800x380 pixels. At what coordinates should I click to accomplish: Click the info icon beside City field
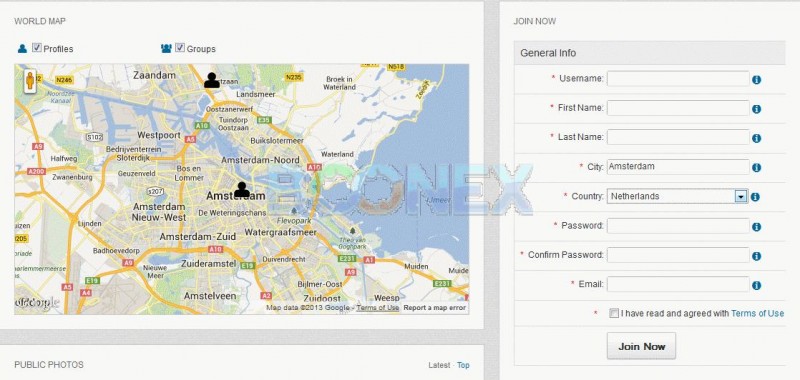coord(757,167)
